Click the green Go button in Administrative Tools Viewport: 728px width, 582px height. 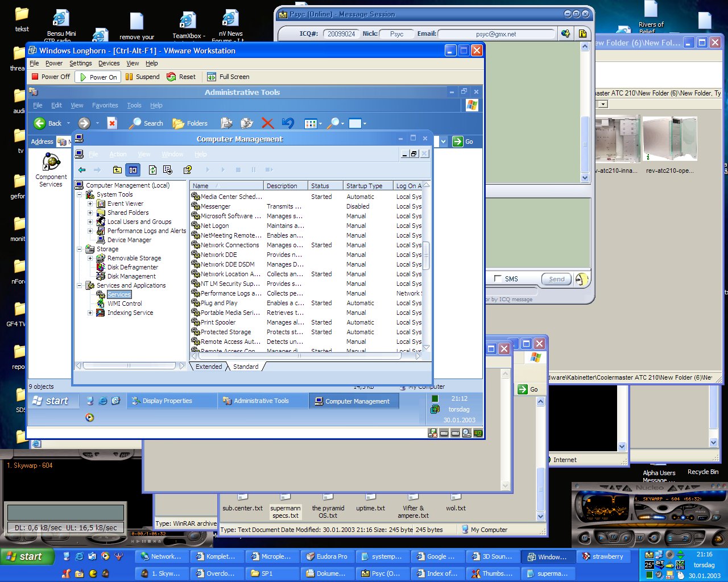click(x=463, y=142)
